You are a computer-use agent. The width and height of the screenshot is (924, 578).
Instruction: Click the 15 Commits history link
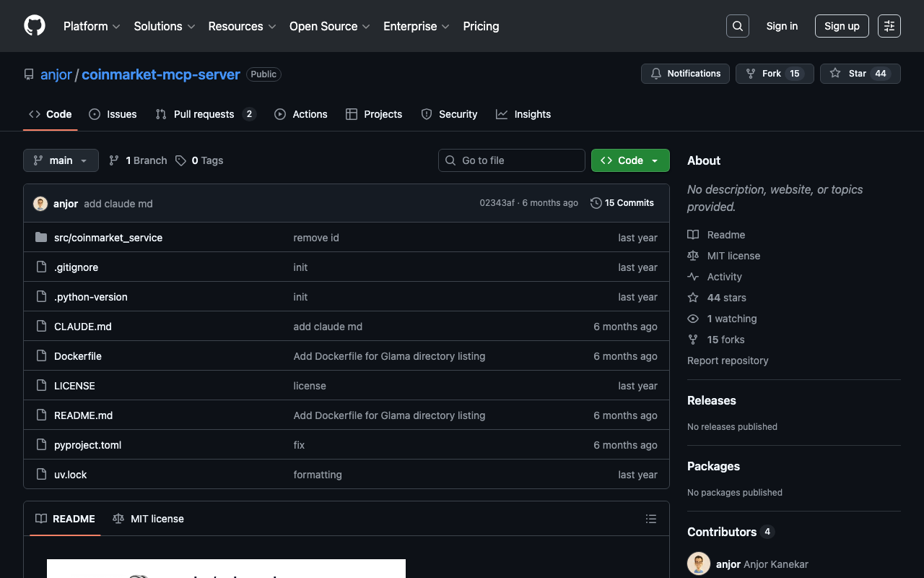click(622, 203)
